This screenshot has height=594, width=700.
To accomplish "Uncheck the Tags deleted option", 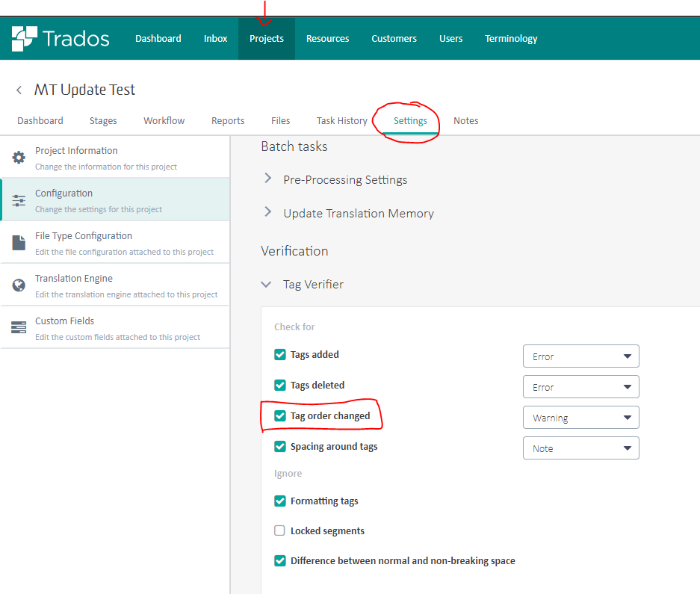I will coord(279,385).
